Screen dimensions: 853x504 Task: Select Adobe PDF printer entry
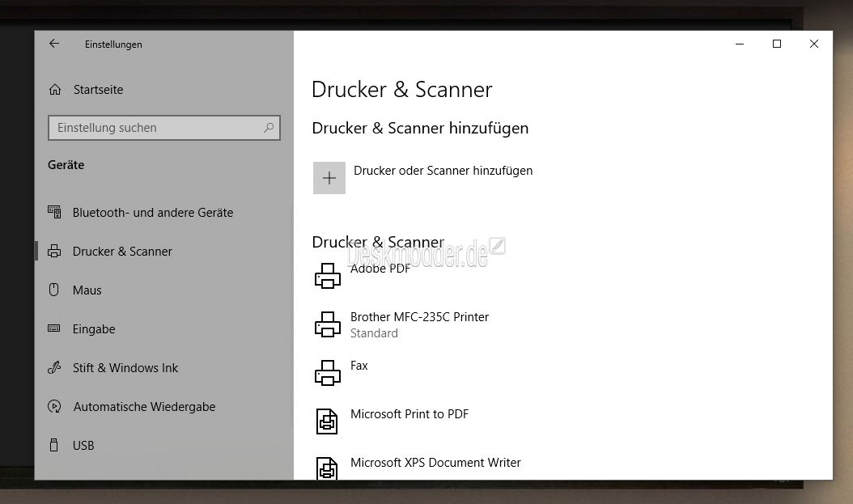(x=380, y=269)
